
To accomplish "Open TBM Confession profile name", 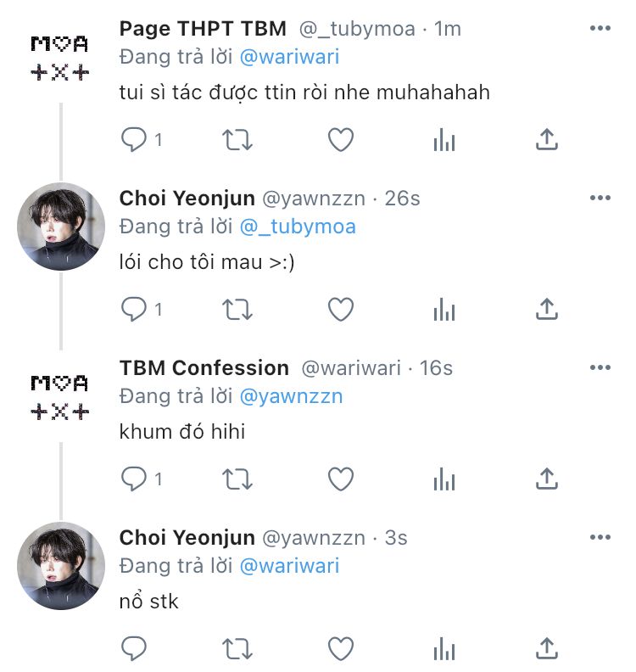I will pyautogui.click(x=204, y=368).
